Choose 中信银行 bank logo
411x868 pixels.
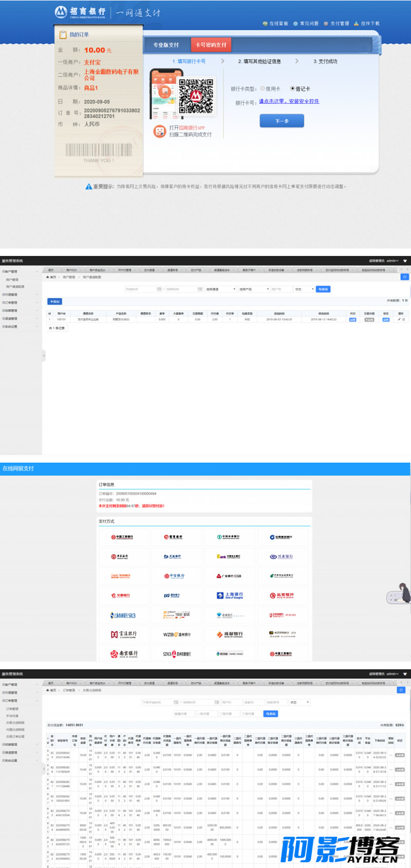(x=175, y=576)
